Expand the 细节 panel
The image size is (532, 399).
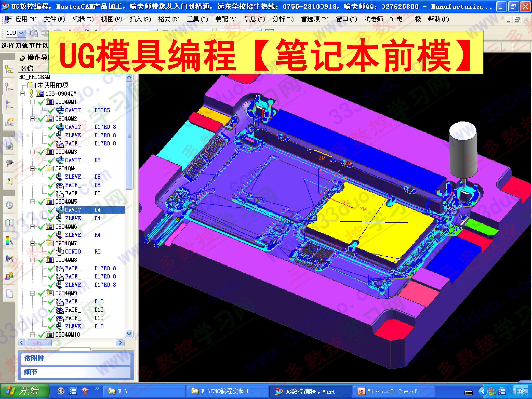76,372
